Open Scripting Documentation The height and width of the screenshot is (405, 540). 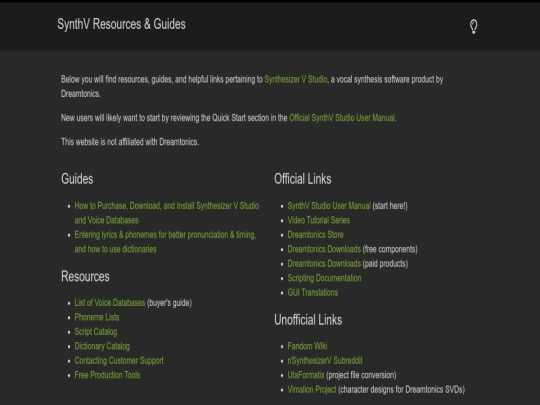point(324,278)
